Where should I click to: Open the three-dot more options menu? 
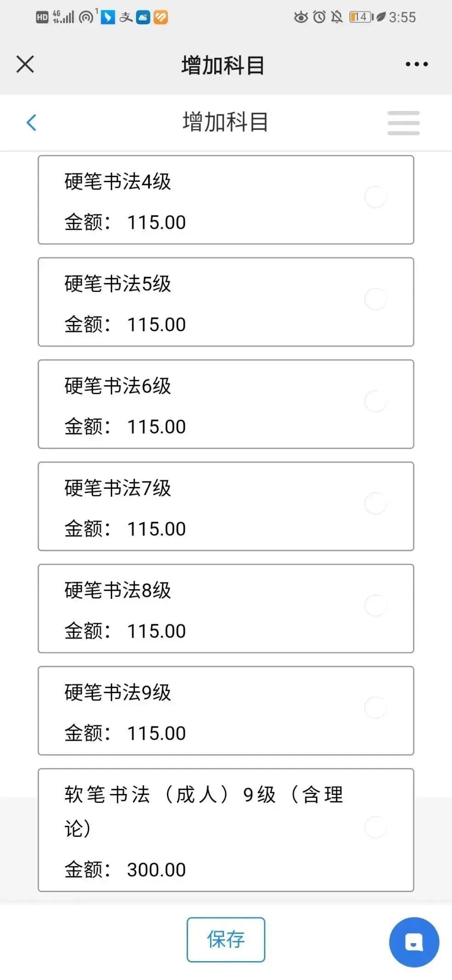(x=417, y=64)
